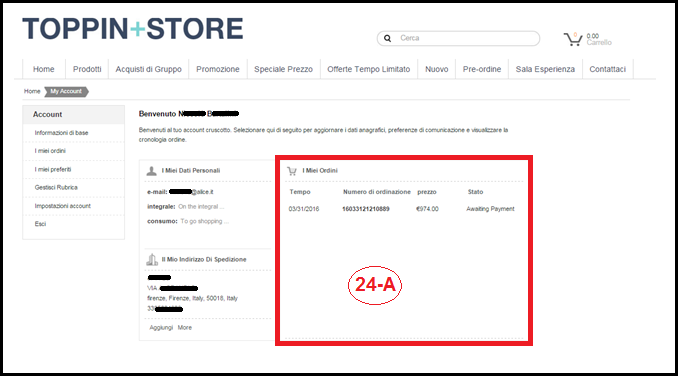This screenshot has height=376, width=678.
Task: Click the person icon beside I Miei Dati Personali
Action: tap(151, 171)
